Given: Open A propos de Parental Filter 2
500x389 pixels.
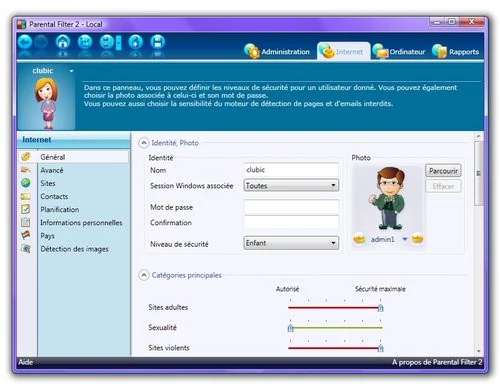Looking at the screenshot, I should [x=437, y=362].
